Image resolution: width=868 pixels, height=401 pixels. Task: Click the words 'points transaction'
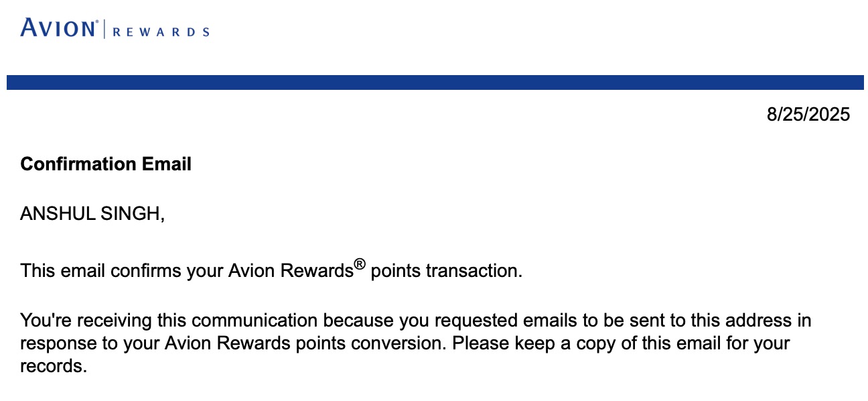click(446, 272)
